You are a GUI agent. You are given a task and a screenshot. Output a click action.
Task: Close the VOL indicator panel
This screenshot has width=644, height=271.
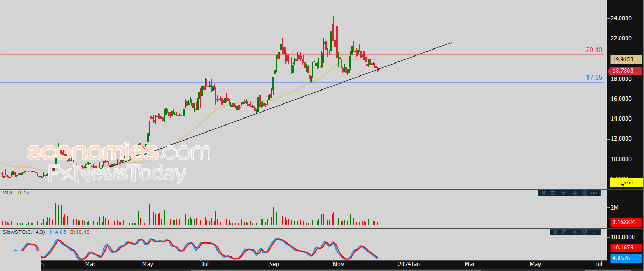click(543, 193)
